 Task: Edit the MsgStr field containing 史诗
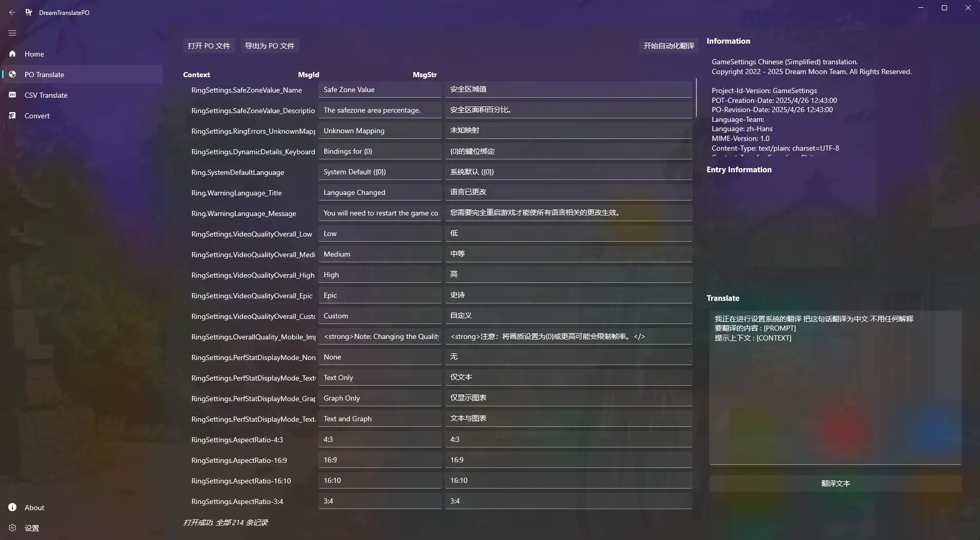pyautogui.click(x=568, y=295)
